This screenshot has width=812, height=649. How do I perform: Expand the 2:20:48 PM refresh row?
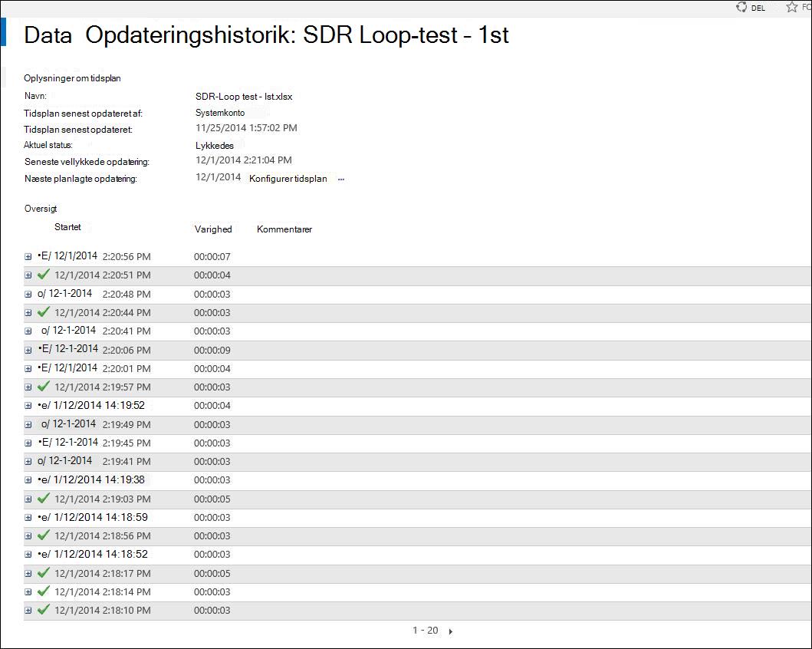[28, 295]
